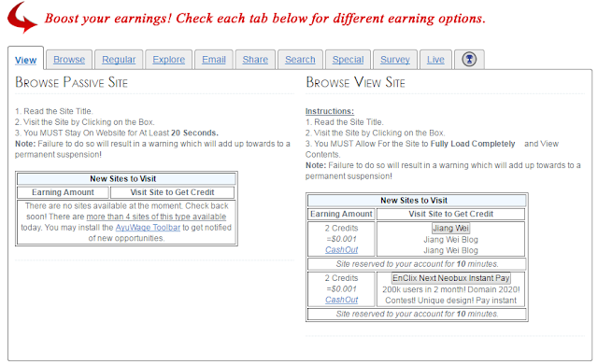Click '2 Credits' in the EnClix row

click(341, 278)
